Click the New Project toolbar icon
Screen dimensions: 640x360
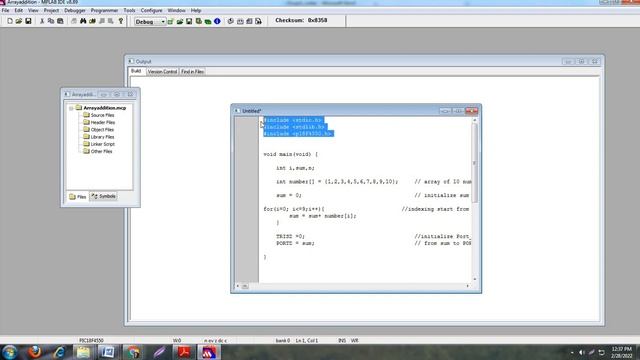point(171,21)
